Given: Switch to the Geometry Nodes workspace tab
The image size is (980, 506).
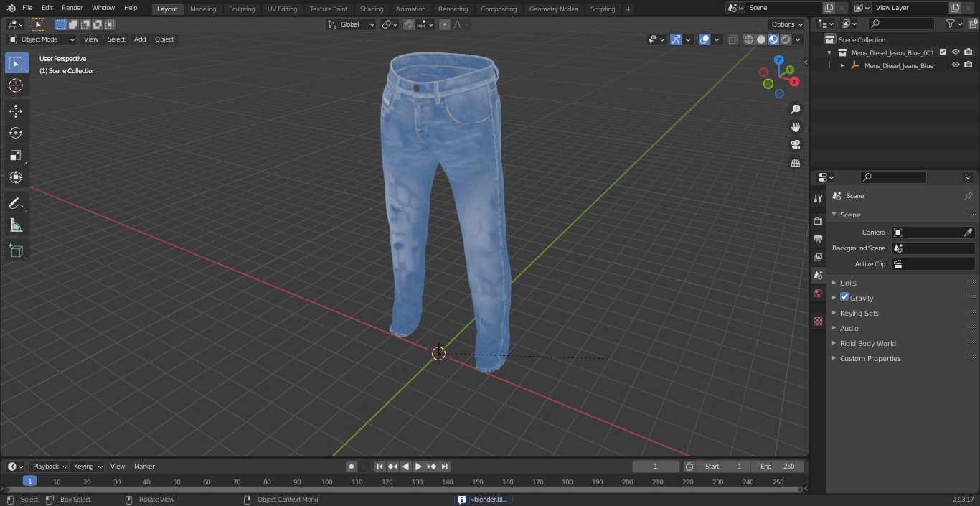Looking at the screenshot, I should 553,9.
